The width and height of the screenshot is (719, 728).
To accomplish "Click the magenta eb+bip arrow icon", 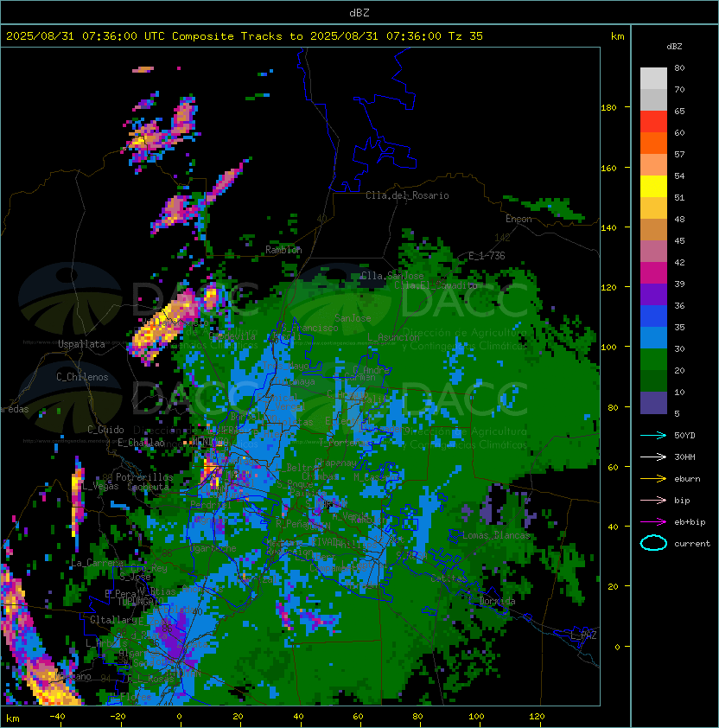I will click(653, 522).
